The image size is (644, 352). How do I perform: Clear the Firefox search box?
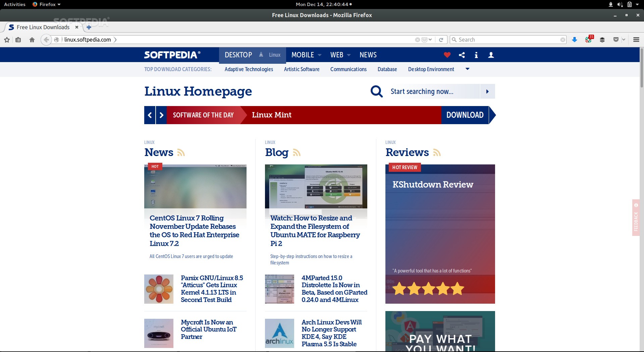[562, 40]
